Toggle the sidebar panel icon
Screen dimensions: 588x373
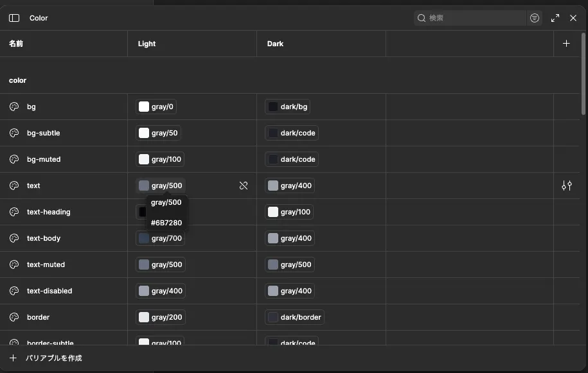tap(14, 18)
